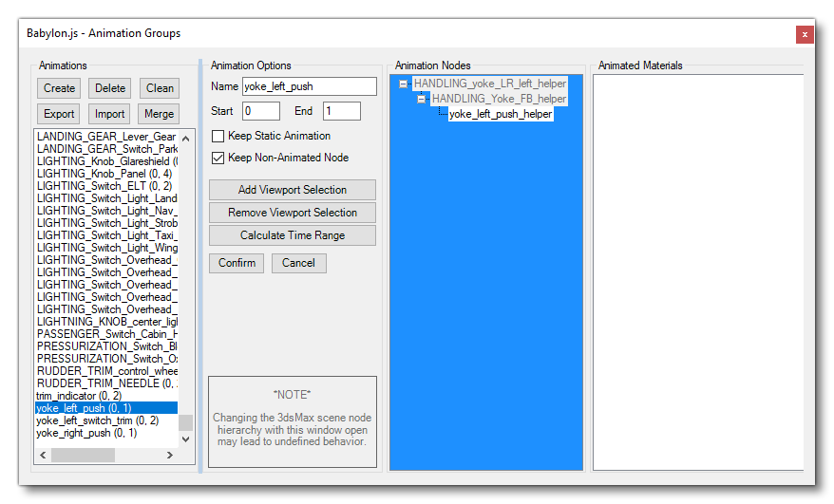
Task: Click the Import button
Action: [x=109, y=114]
